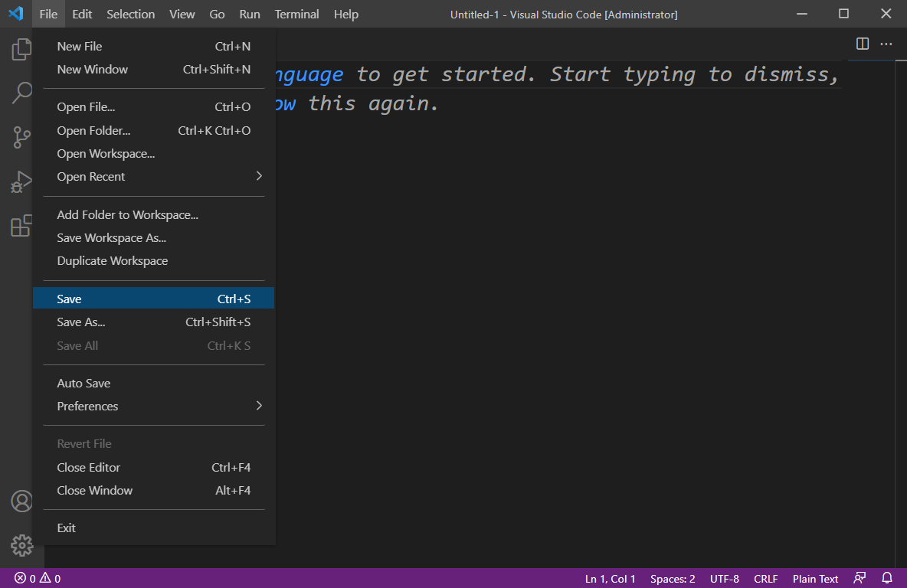Screen dimensions: 907x588
Task: Select Plain Text language mode
Action: pos(815,578)
